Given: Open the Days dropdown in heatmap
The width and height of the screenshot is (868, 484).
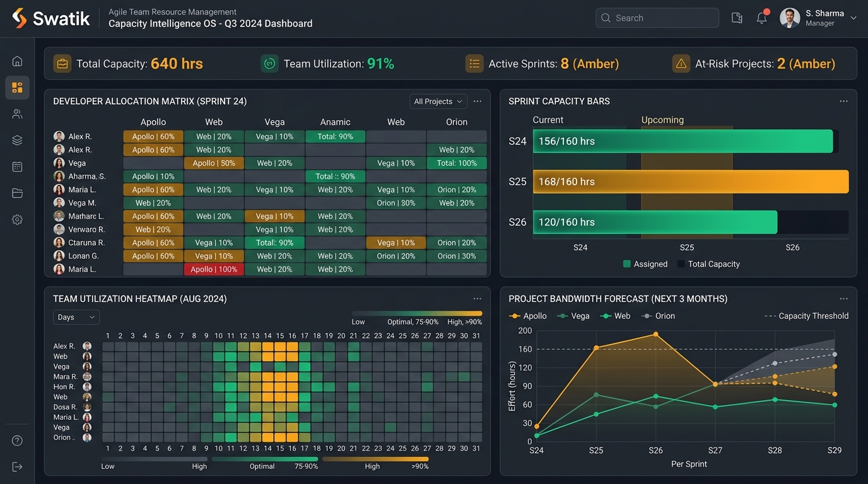Looking at the screenshot, I should [x=76, y=317].
